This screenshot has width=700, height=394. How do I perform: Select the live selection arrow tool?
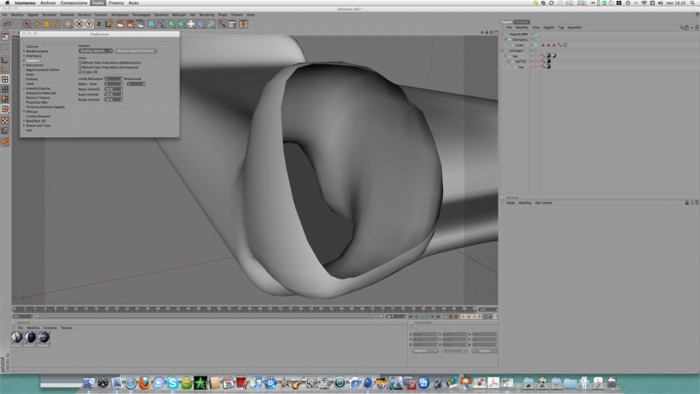click(x=27, y=24)
